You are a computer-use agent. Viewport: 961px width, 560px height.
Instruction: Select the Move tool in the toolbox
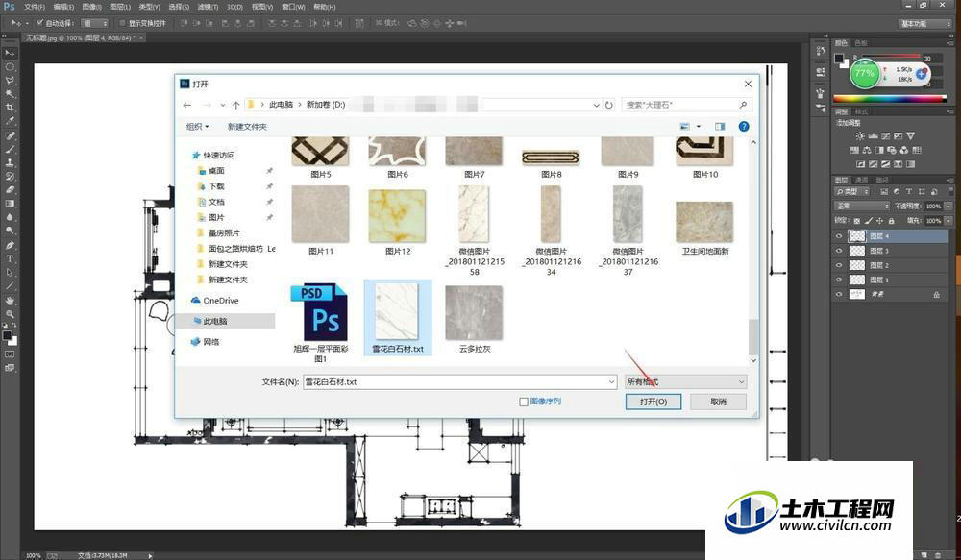click(x=10, y=53)
